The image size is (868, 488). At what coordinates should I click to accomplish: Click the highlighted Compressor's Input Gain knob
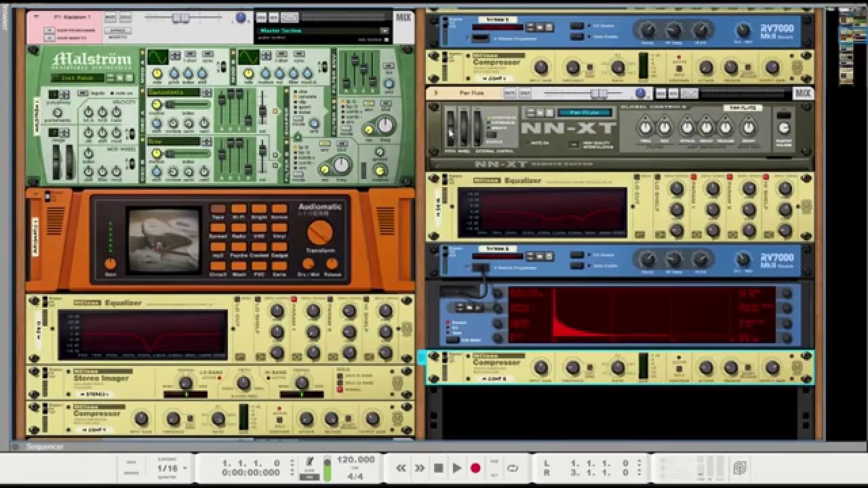(x=540, y=368)
